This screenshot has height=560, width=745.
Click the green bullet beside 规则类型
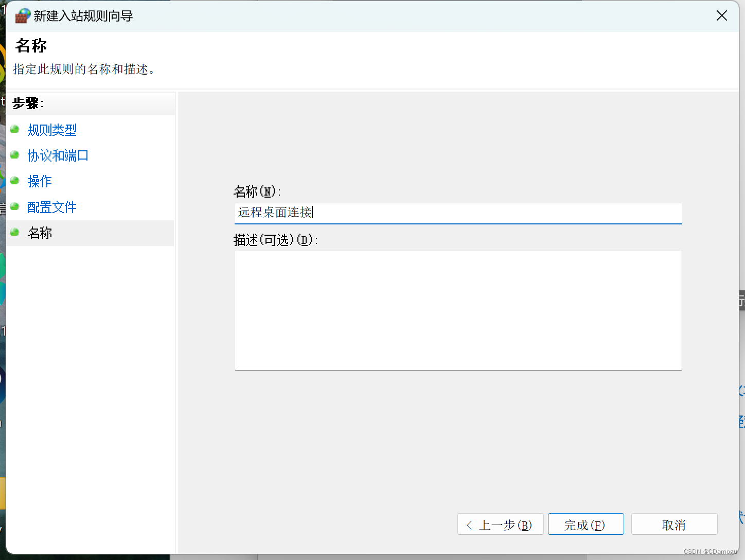tap(15, 129)
